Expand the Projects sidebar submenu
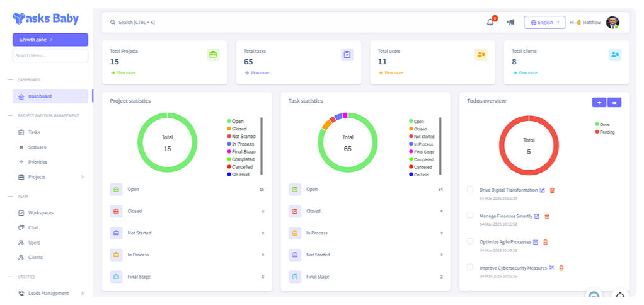Viewport: 644px width, 305px height. (x=82, y=177)
